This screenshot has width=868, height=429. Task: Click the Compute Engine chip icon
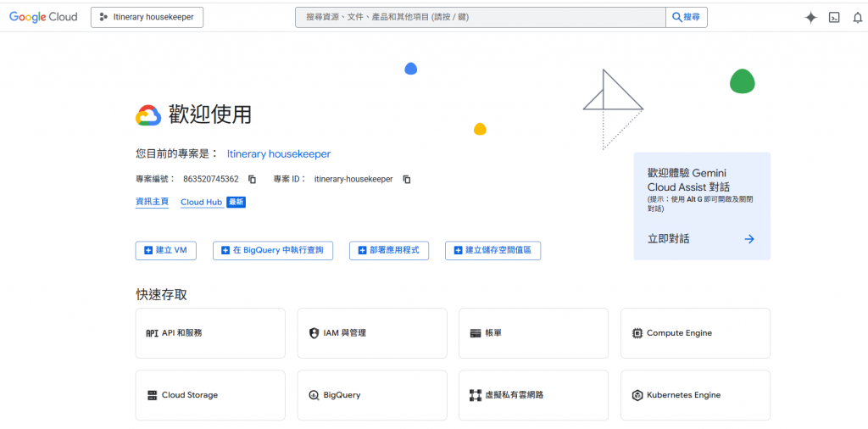coord(637,333)
